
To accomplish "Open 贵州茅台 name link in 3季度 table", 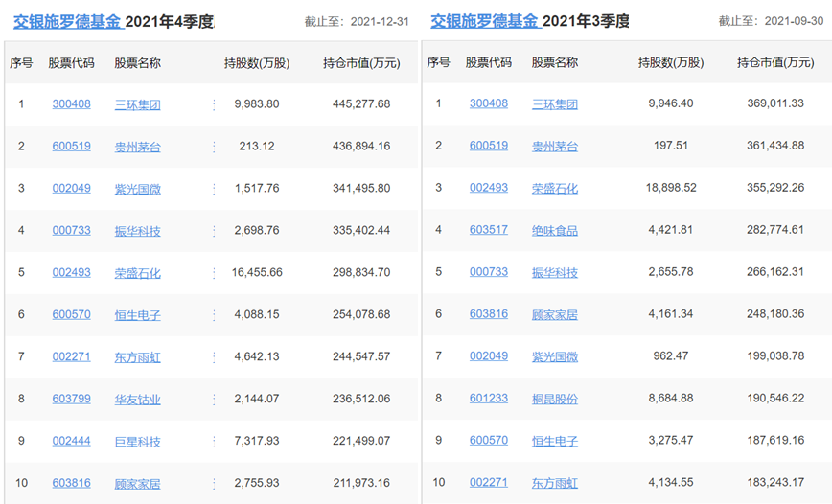I will click(554, 147).
